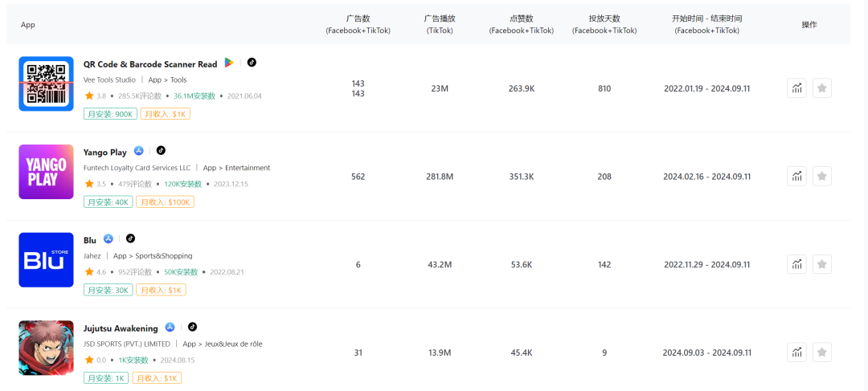868x391 pixels.
Task: Click the 操作 column header
Action: coord(809,24)
